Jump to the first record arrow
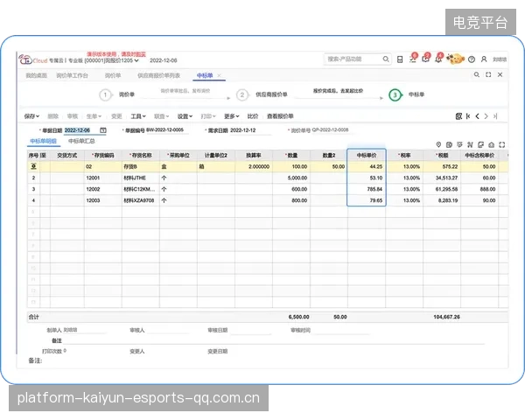The height and width of the screenshot is (420, 525). (468, 116)
